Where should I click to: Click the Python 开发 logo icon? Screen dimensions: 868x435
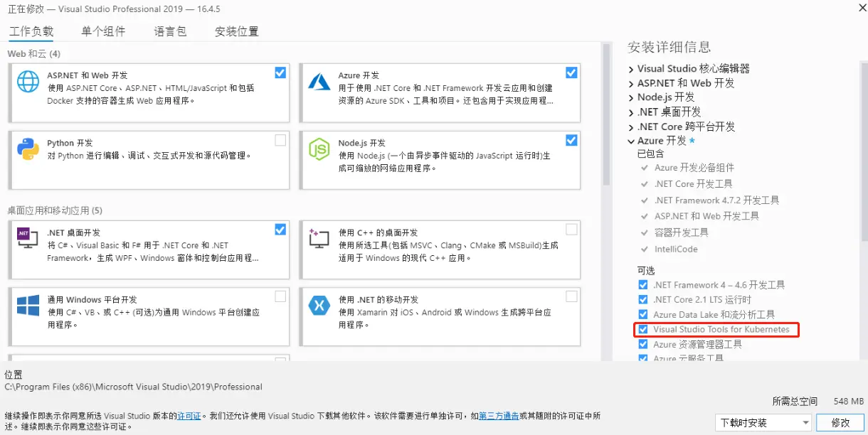28,149
